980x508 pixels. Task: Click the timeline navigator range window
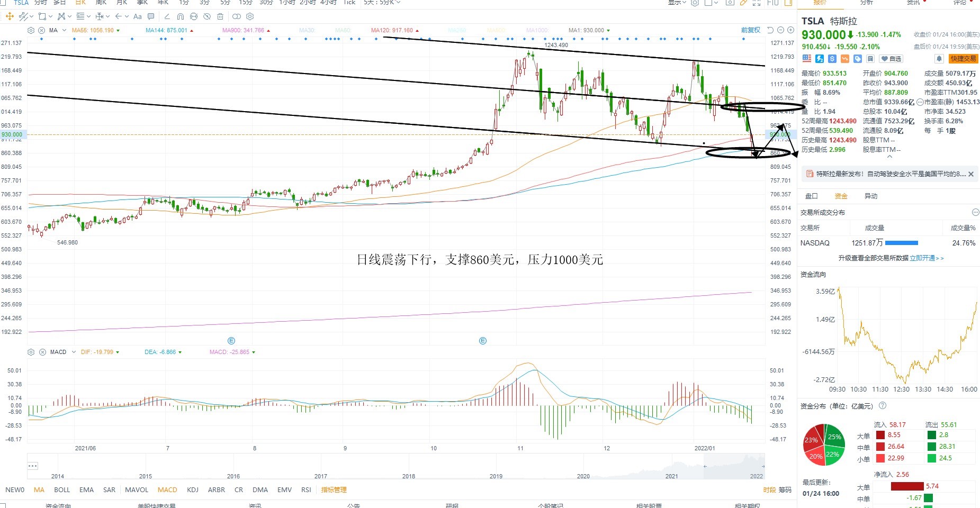734,466
